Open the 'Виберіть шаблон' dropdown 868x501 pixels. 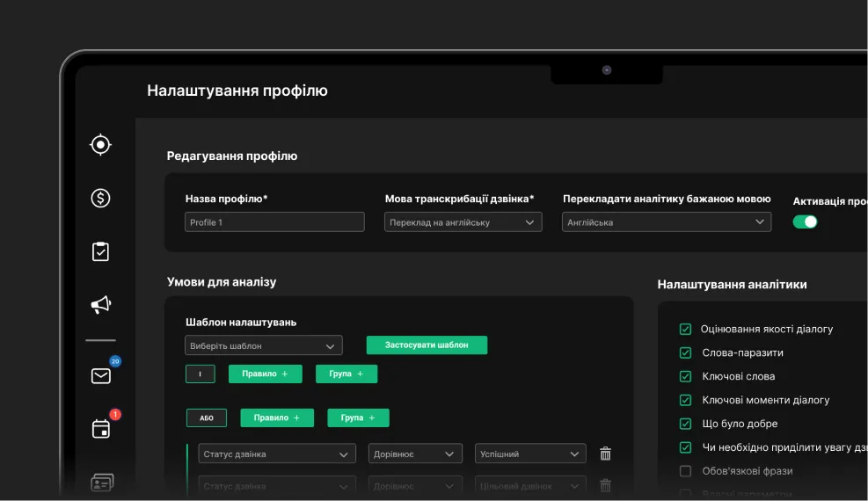(263, 345)
